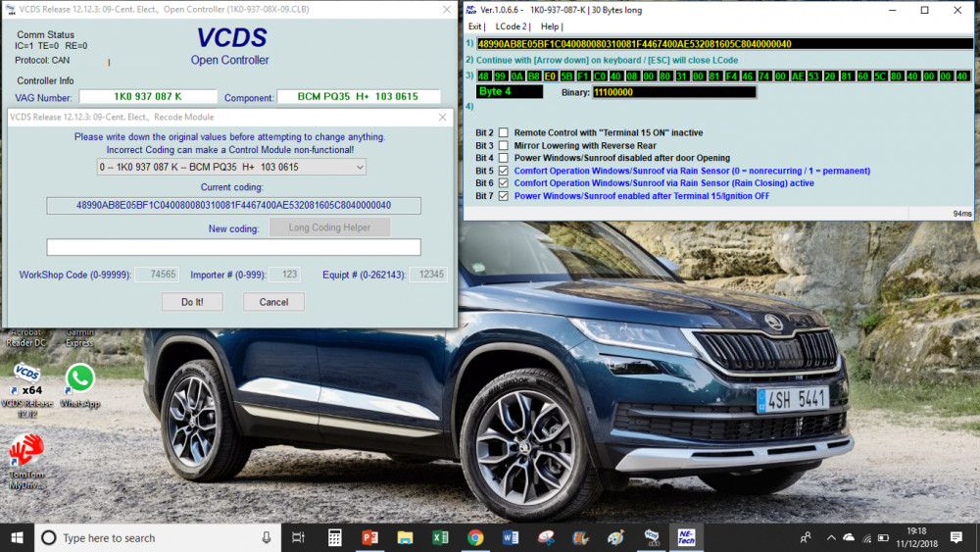This screenshot has width=980, height=552.
Task: Cancel the Recode Module dialog
Action: 273,302
